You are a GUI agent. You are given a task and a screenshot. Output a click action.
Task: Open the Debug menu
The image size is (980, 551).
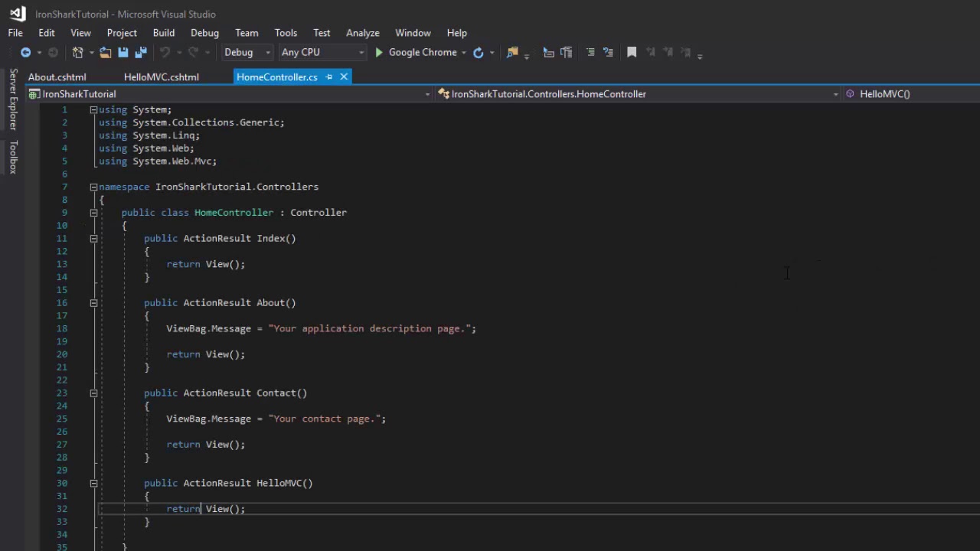(204, 33)
